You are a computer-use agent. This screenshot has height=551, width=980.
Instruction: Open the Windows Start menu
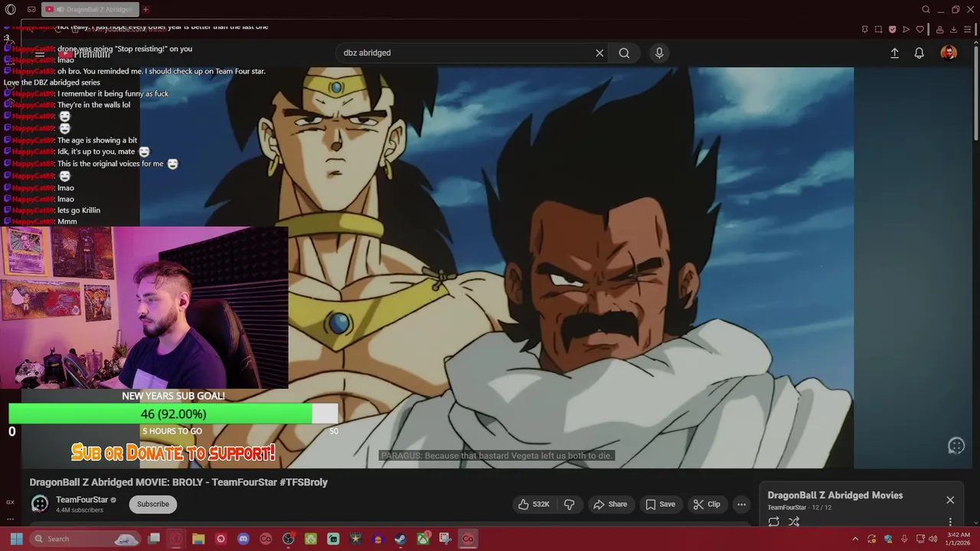pos(16,539)
